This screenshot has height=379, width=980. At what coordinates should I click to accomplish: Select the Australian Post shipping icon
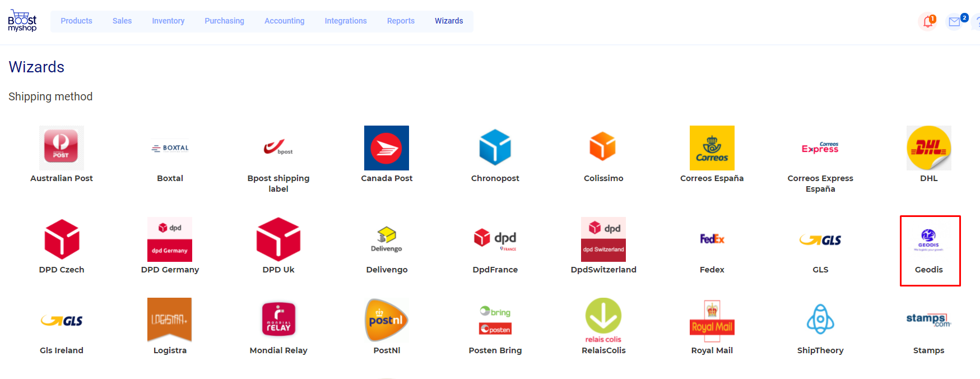coord(62,148)
